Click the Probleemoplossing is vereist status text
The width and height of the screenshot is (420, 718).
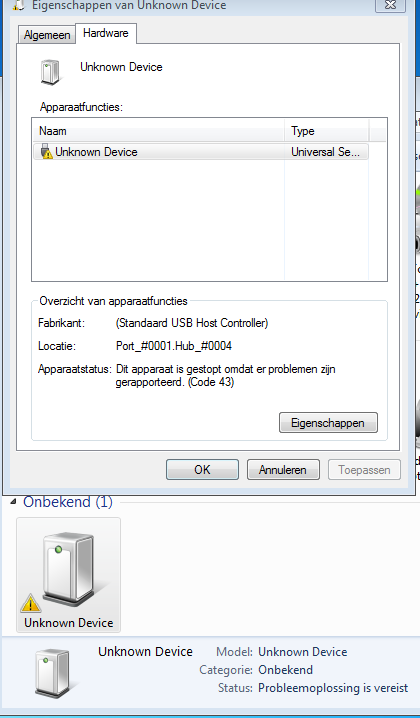point(333,688)
